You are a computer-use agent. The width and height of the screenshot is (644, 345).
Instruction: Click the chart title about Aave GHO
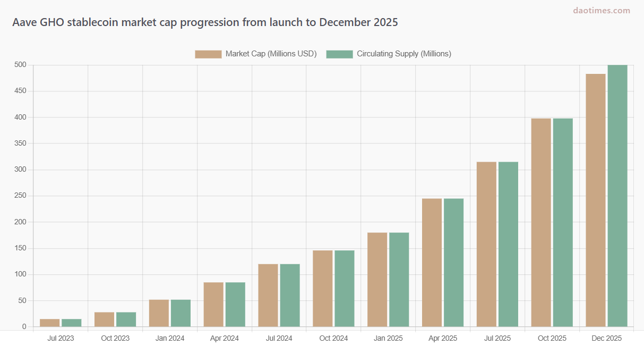pyautogui.click(x=205, y=22)
